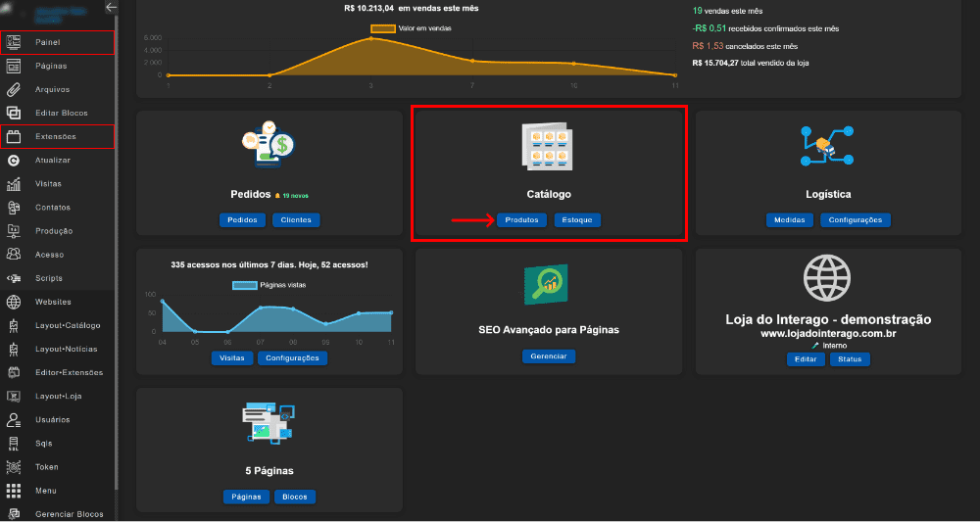Viewport: 980px width, 522px height.
Task: Click the Estoque button
Action: point(576,220)
